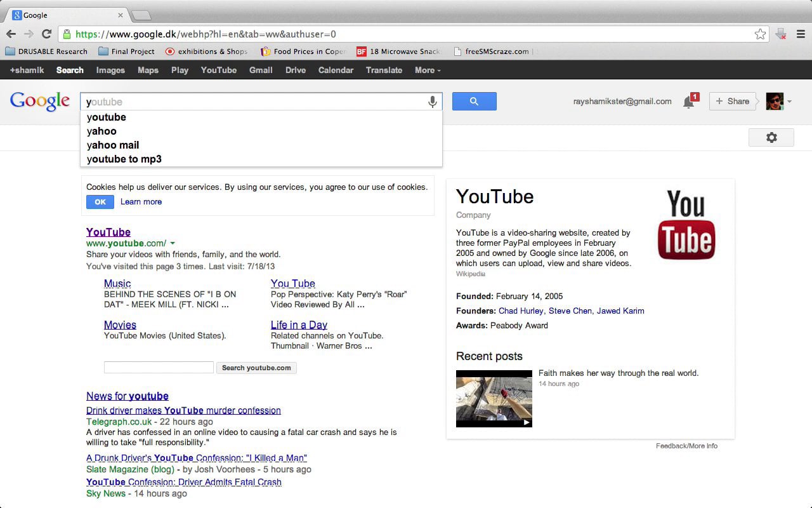This screenshot has height=508, width=812.
Task: Open Gmail in Google bar
Action: [261, 70]
